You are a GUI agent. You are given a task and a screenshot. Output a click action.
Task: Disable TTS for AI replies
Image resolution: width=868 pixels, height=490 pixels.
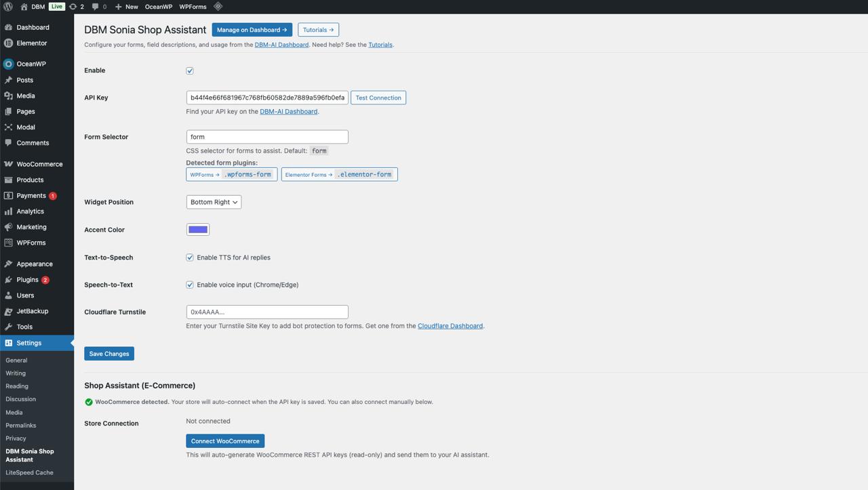pos(190,258)
